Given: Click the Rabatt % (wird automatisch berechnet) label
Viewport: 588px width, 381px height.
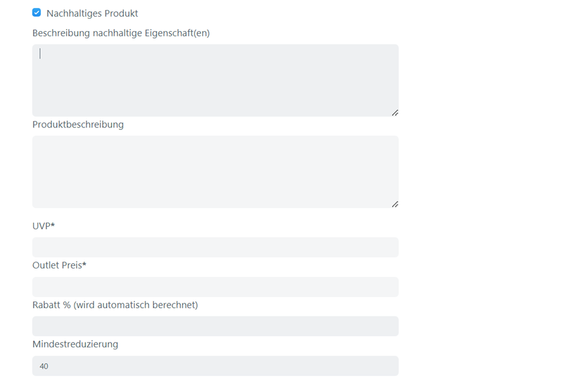Looking at the screenshot, I should coord(114,305).
